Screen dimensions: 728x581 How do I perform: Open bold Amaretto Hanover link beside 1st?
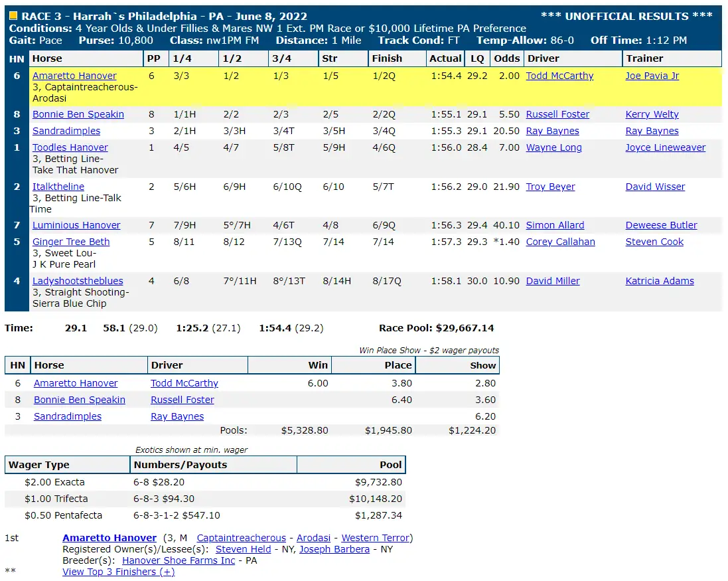(109, 538)
